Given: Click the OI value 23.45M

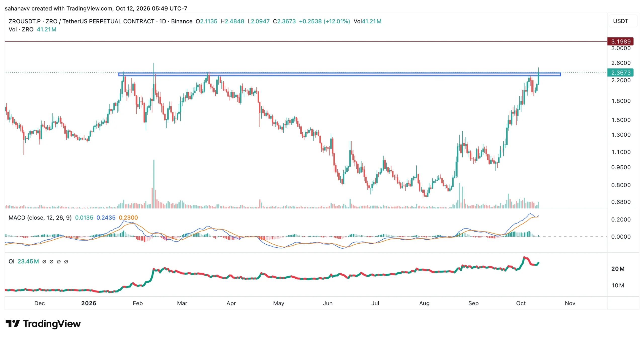Looking at the screenshot, I should point(28,261).
